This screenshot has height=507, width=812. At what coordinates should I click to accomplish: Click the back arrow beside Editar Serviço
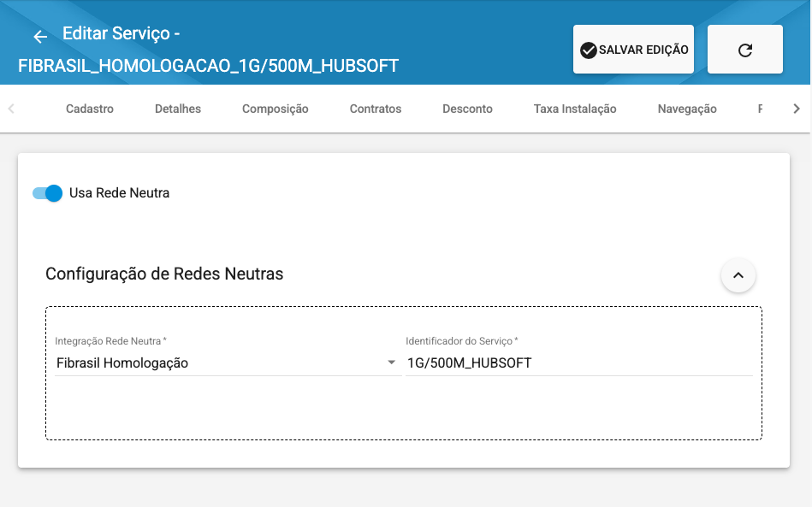(x=40, y=37)
